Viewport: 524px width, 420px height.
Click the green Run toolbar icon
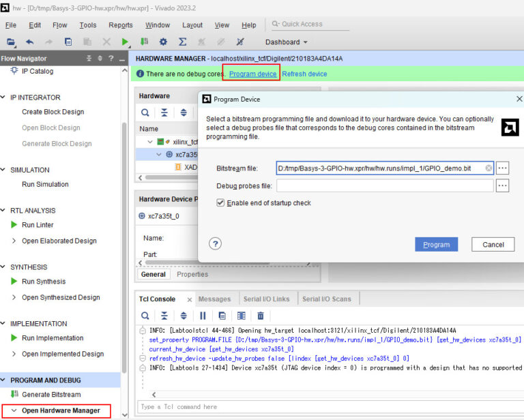pyautogui.click(x=126, y=42)
